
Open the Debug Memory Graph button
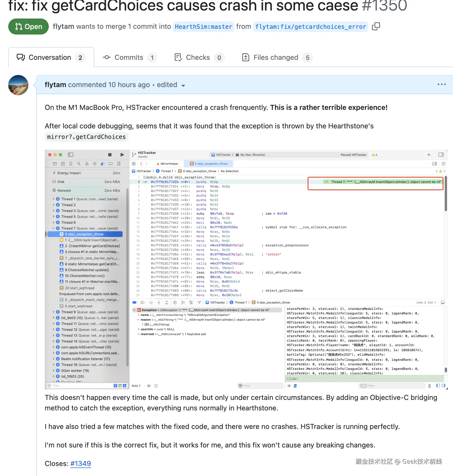[183, 302]
